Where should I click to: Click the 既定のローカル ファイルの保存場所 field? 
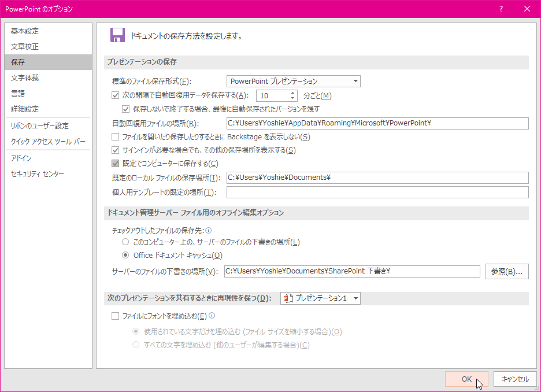click(377, 177)
